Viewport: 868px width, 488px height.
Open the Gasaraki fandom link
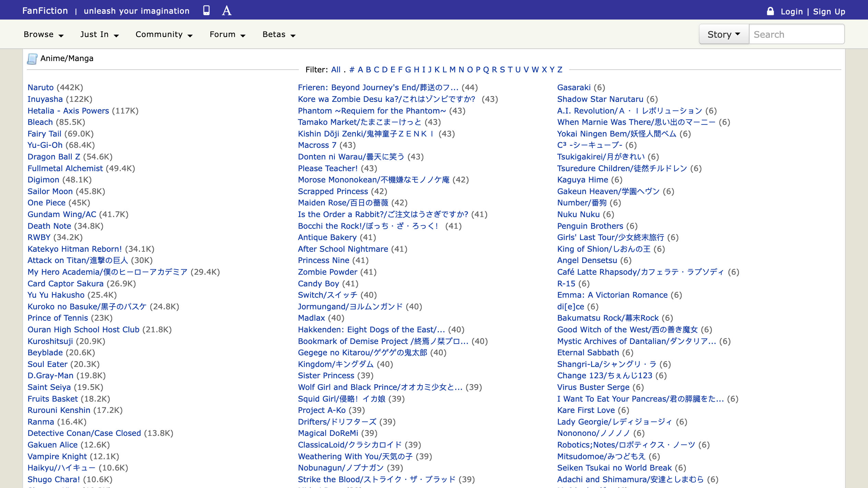(574, 87)
